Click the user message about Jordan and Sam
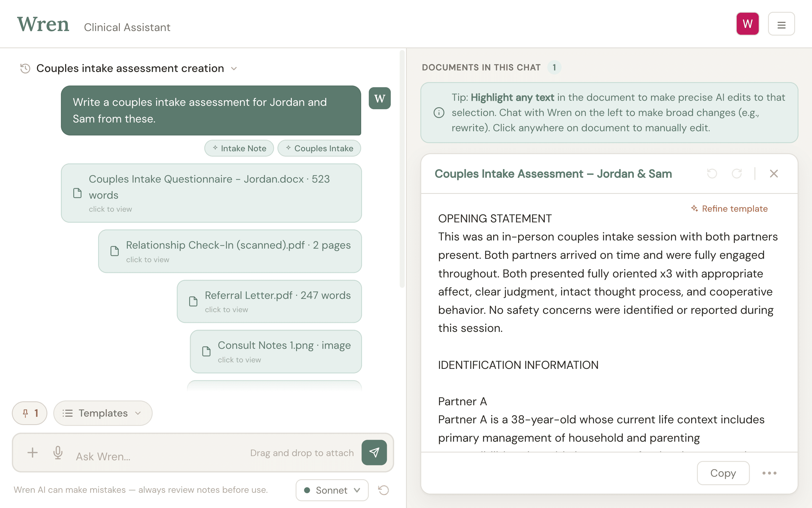The height and width of the screenshot is (508, 812). point(211,111)
